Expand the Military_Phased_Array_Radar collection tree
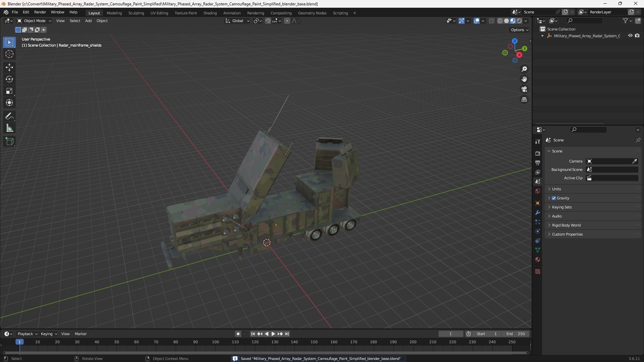The image size is (644, 362). pyautogui.click(x=542, y=36)
